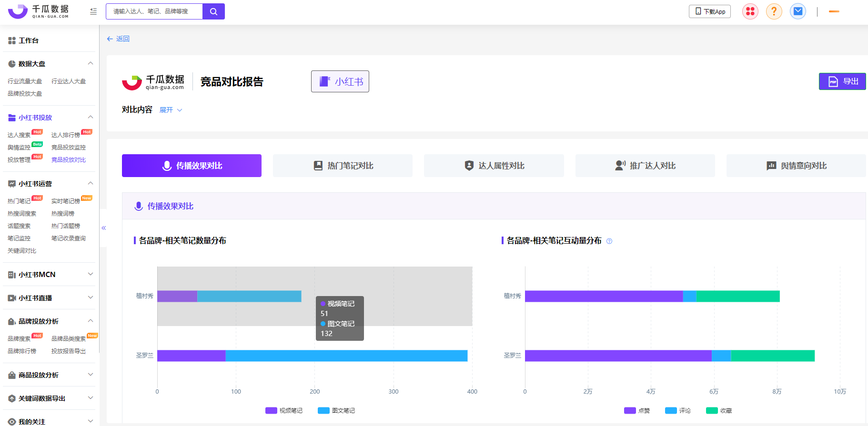
Task: Click 植村秀 green 收藏 bar segment
Action: (738, 296)
